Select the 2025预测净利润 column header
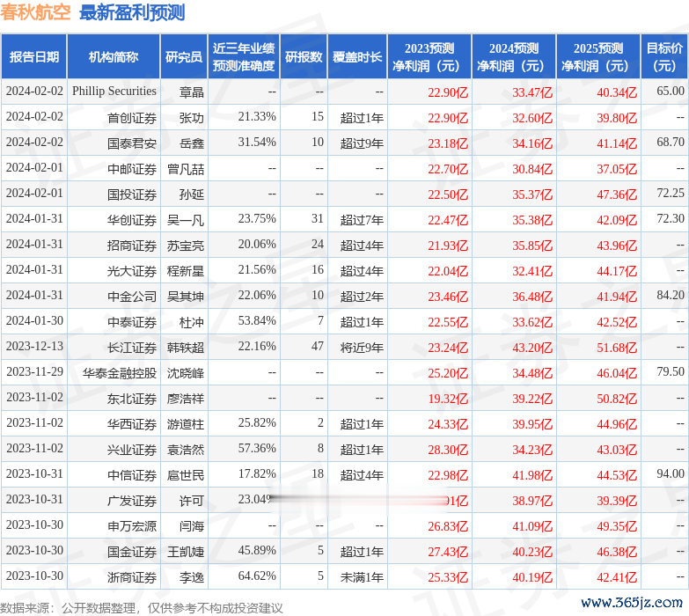The height and width of the screenshot is (616, 689). (x=598, y=56)
